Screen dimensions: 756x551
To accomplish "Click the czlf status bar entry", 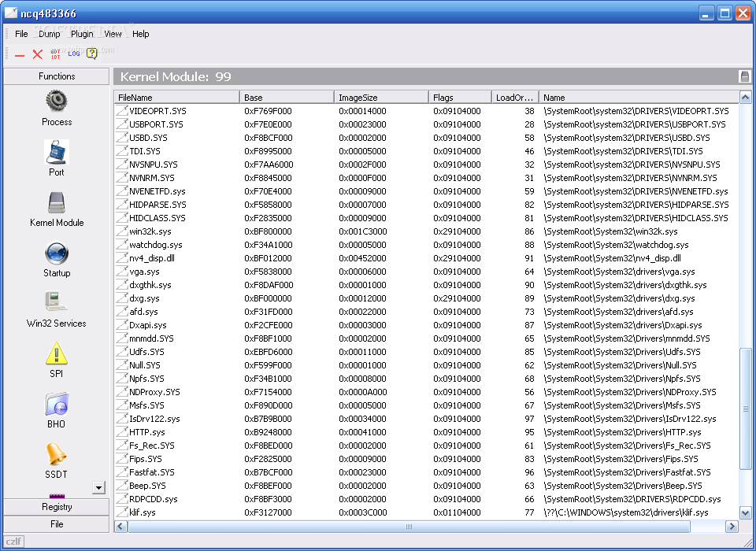I will pyautogui.click(x=13, y=542).
